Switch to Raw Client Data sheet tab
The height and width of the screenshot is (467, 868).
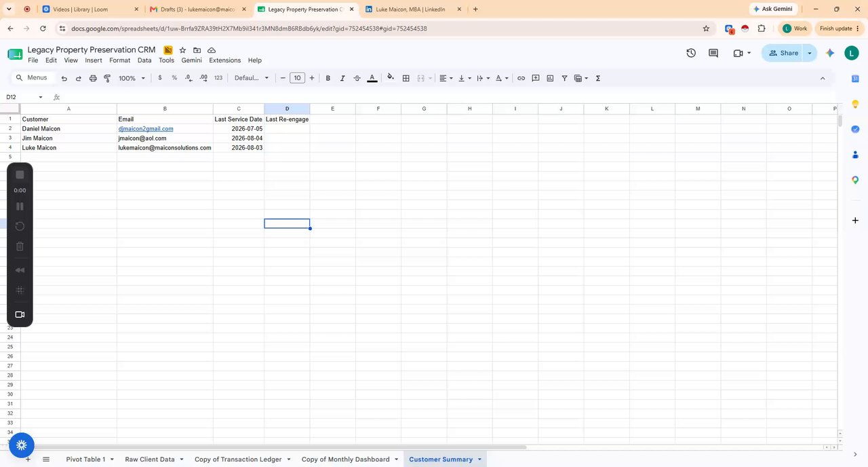(x=149, y=460)
